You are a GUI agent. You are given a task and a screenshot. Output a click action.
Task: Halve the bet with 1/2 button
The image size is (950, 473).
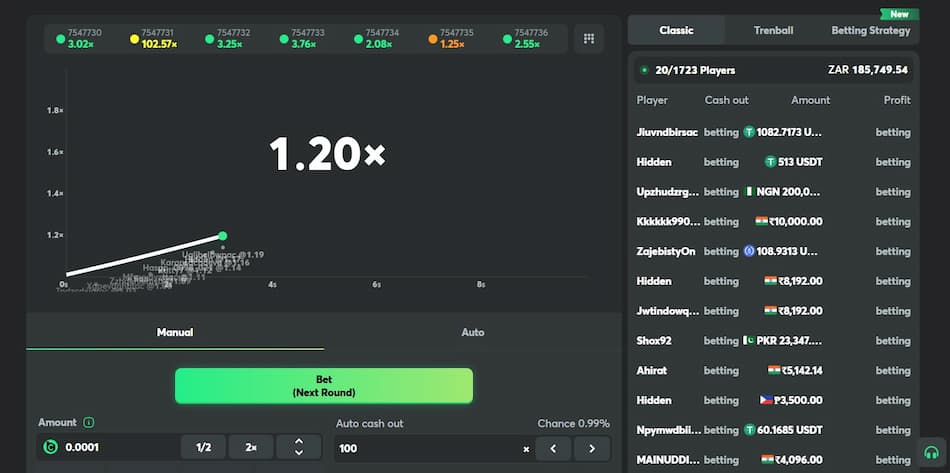point(204,447)
